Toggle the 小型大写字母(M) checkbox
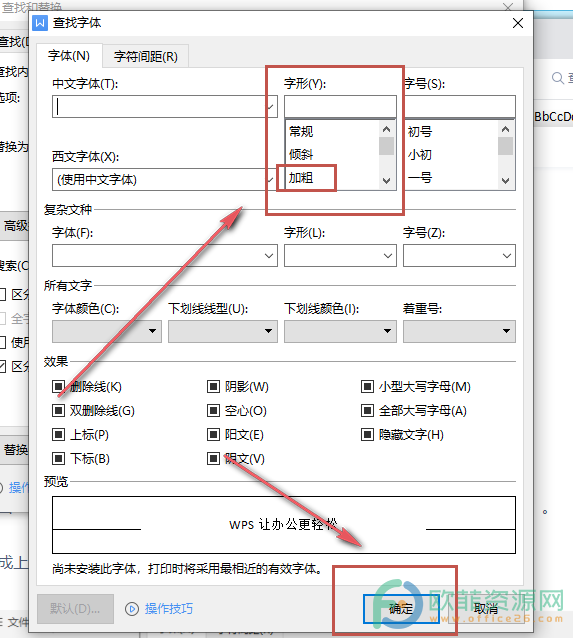 click(x=367, y=386)
